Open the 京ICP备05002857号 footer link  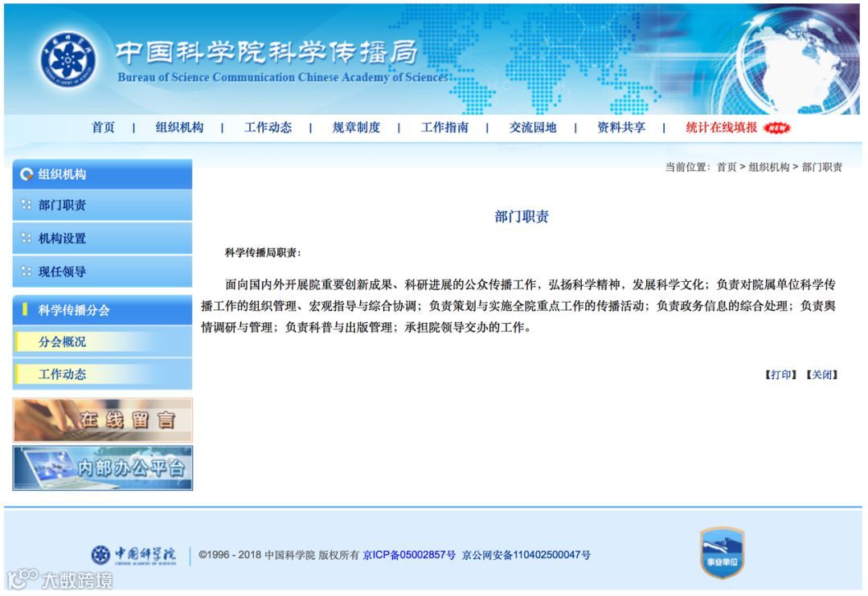point(409,555)
